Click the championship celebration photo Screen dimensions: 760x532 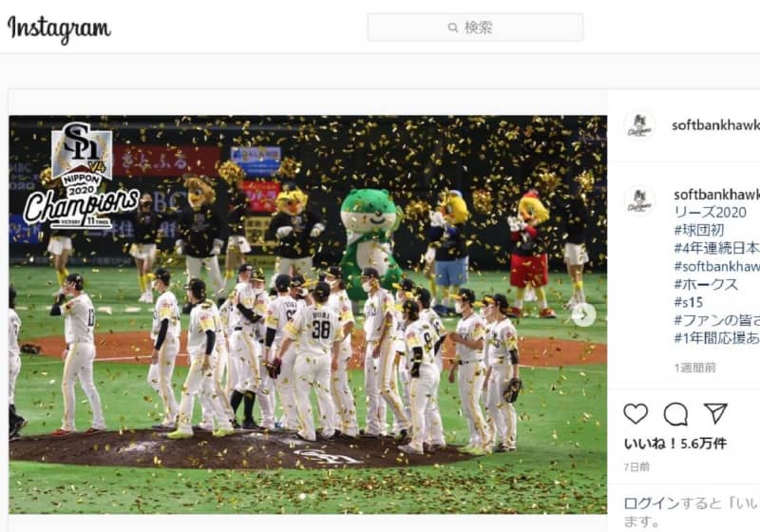click(x=308, y=315)
